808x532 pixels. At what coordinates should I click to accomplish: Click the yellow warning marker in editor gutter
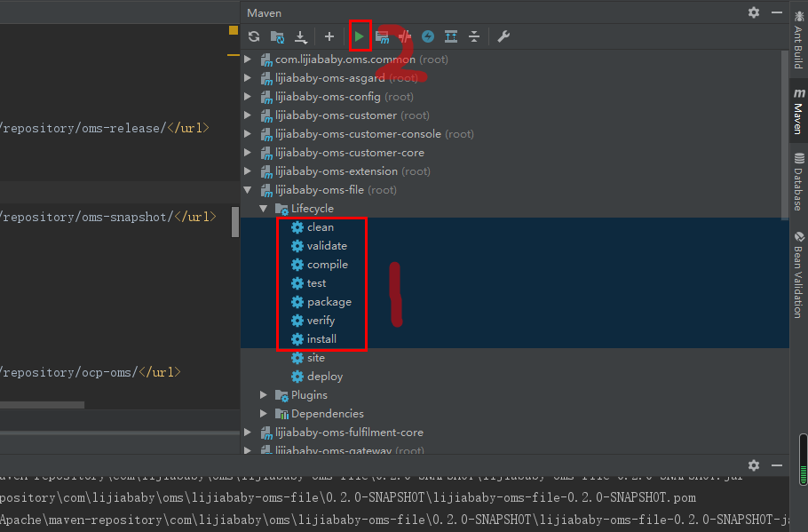click(234, 30)
